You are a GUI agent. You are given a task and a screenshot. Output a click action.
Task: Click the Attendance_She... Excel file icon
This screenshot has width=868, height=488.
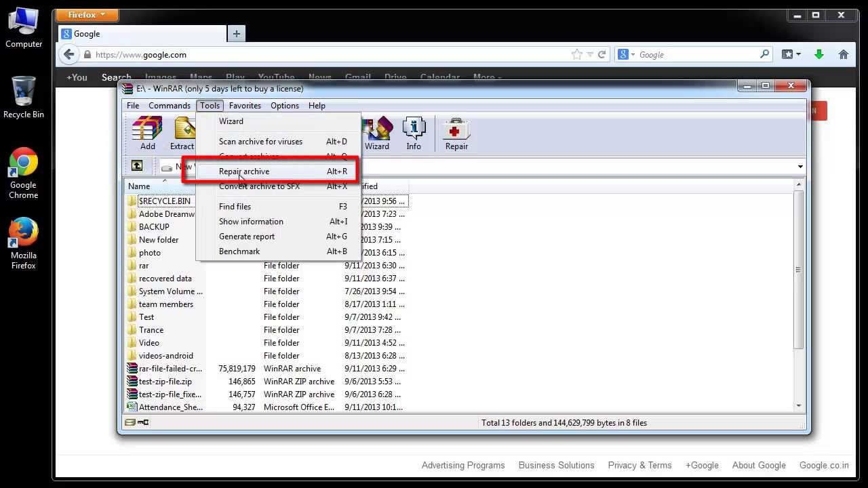(132, 407)
